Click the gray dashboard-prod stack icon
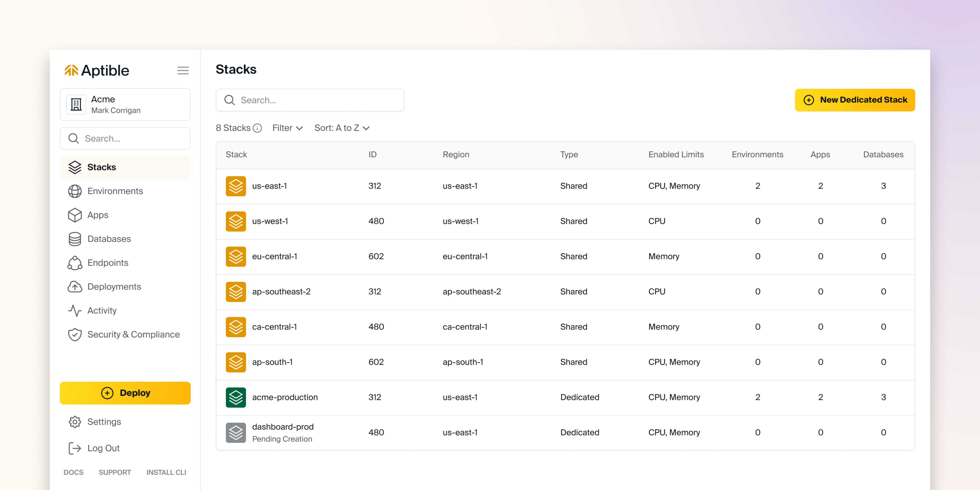Image resolution: width=980 pixels, height=490 pixels. click(235, 433)
